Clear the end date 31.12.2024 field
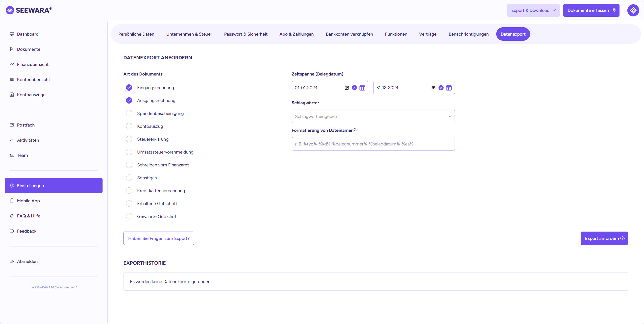This screenshot has height=324, width=644. 441,88
